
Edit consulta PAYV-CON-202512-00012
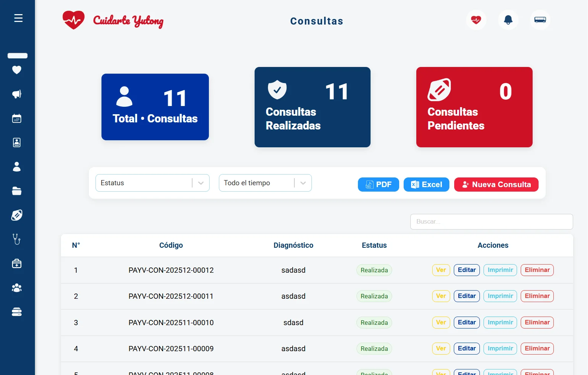[467, 270]
